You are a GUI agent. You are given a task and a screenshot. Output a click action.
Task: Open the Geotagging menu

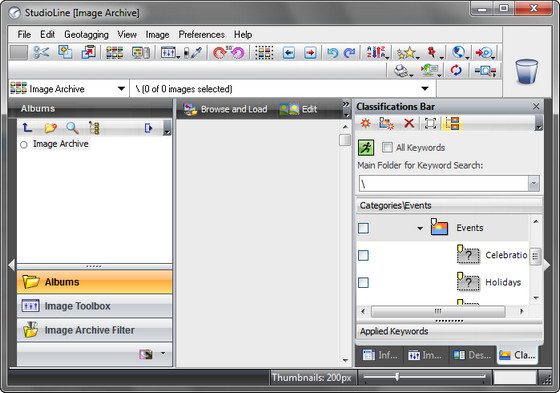click(x=86, y=35)
